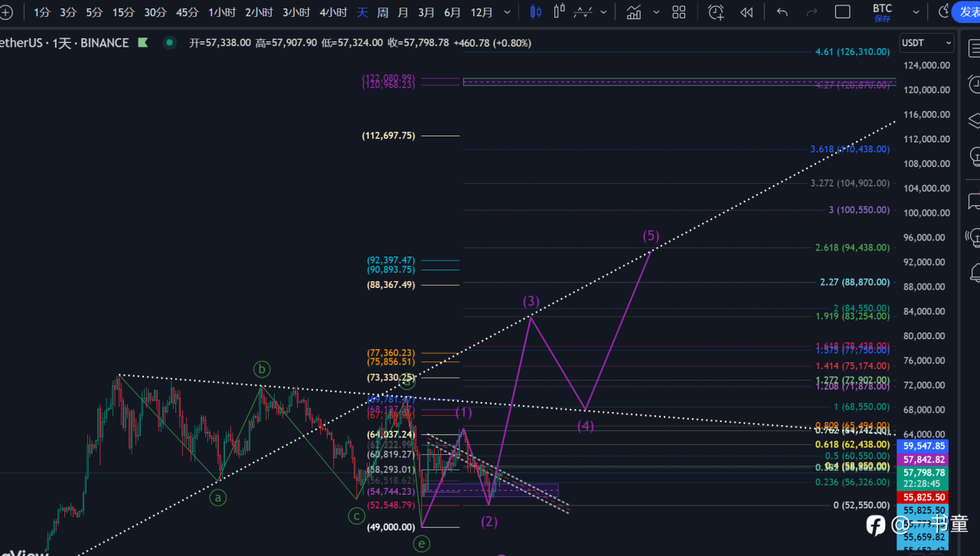
Task: Toggle the green flag beside BINANCE
Action: point(142,43)
